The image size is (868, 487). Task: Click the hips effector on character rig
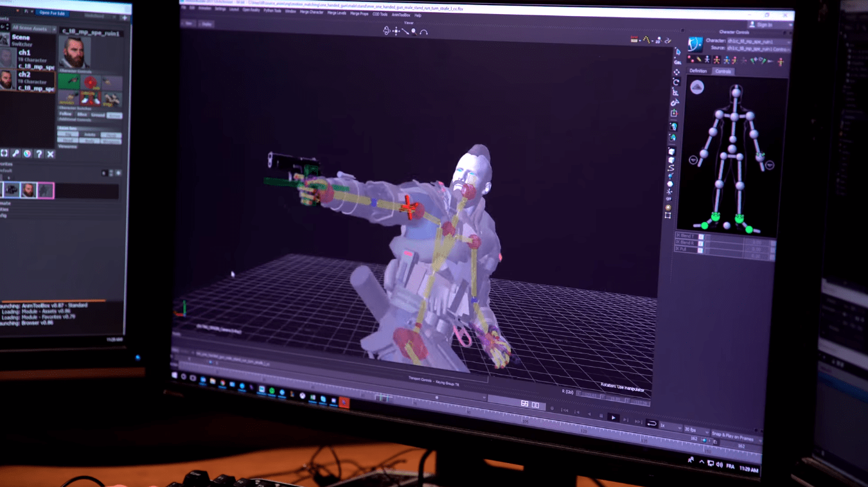click(x=732, y=148)
